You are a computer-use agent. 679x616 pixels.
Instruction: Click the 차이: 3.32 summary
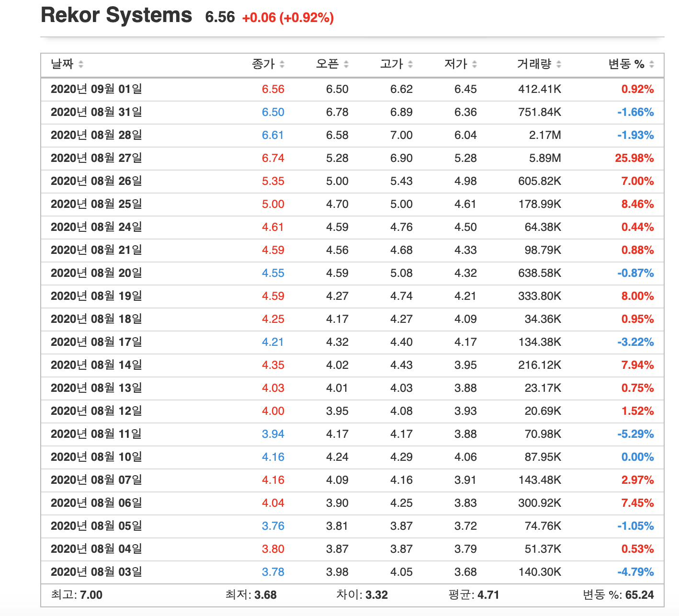[x=362, y=595]
